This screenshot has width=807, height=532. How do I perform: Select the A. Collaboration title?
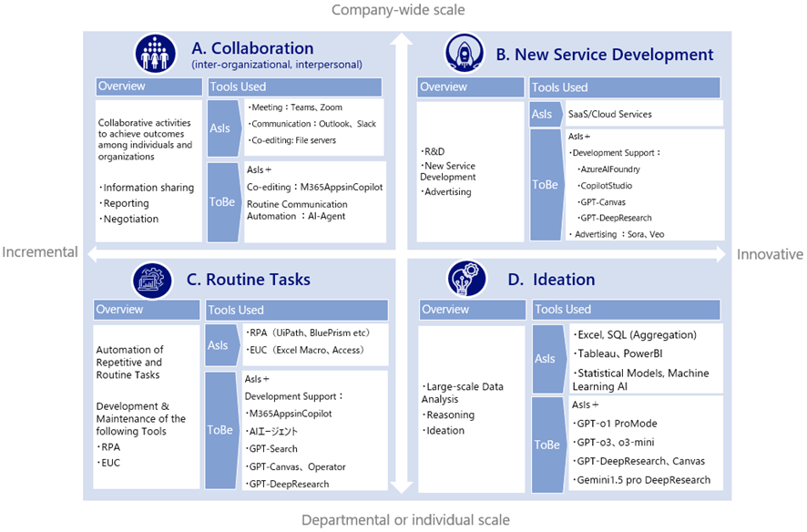pos(252,48)
